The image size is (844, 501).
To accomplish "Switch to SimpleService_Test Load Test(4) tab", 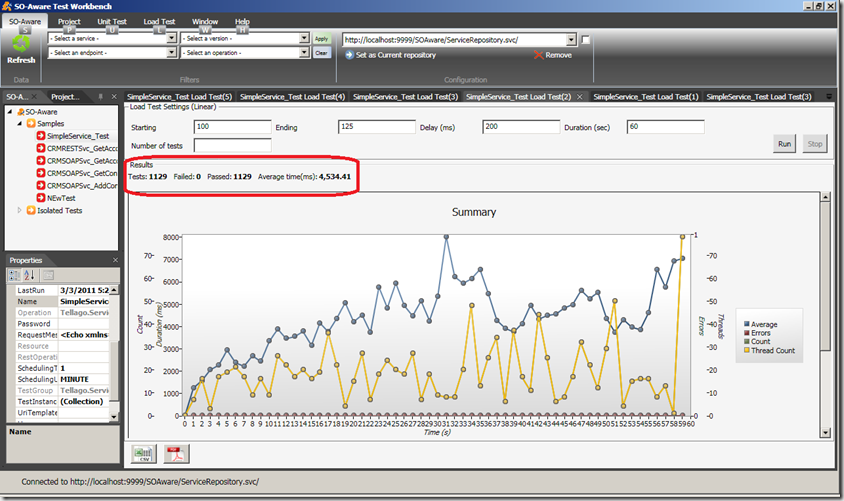I will coord(292,97).
